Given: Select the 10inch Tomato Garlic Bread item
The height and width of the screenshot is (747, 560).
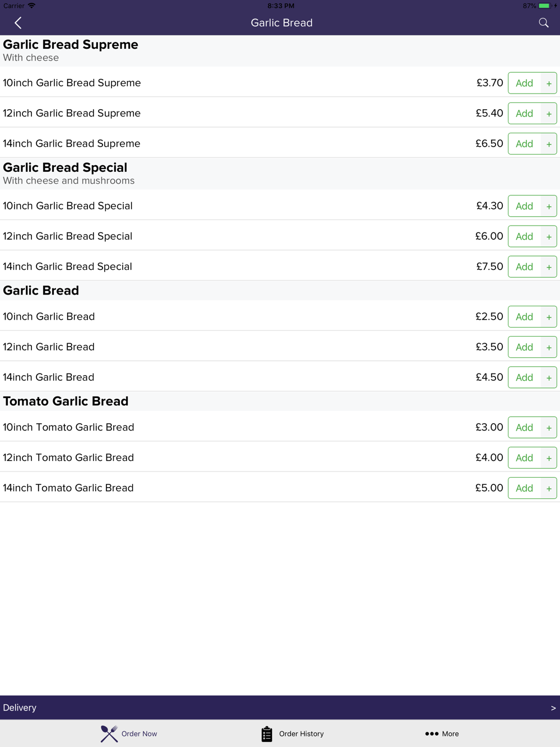Looking at the screenshot, I should [x=280, y=427].
